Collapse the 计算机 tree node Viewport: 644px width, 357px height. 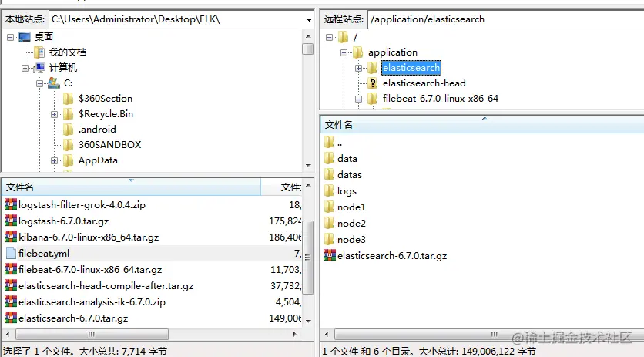click(x=25, y=69)
